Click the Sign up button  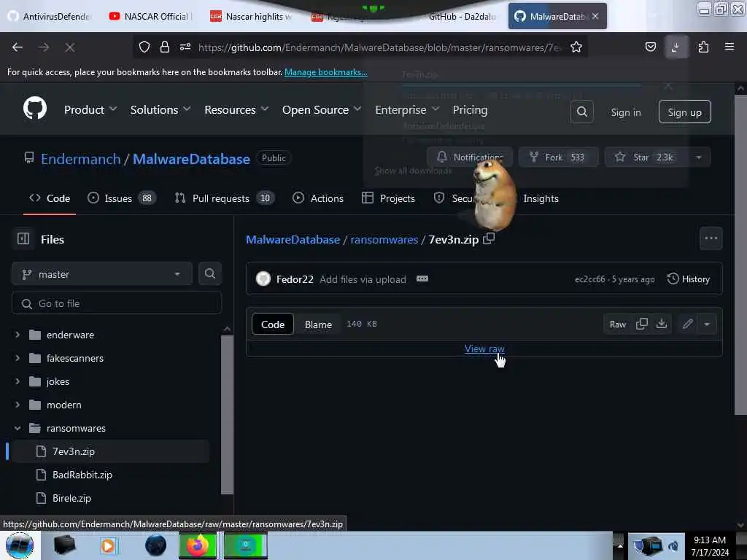coord(684,112)
